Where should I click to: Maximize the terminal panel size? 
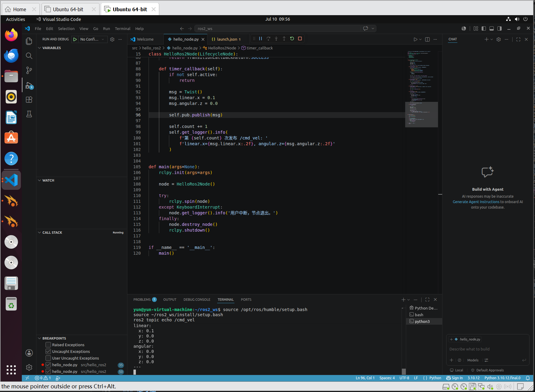(x=427, y=300)
